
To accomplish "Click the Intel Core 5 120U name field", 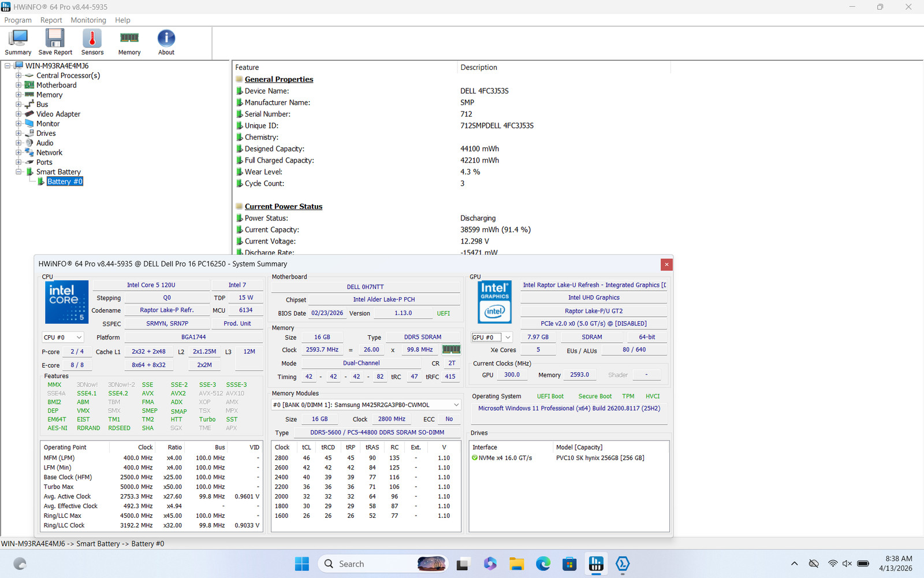I will coord(151,285).
